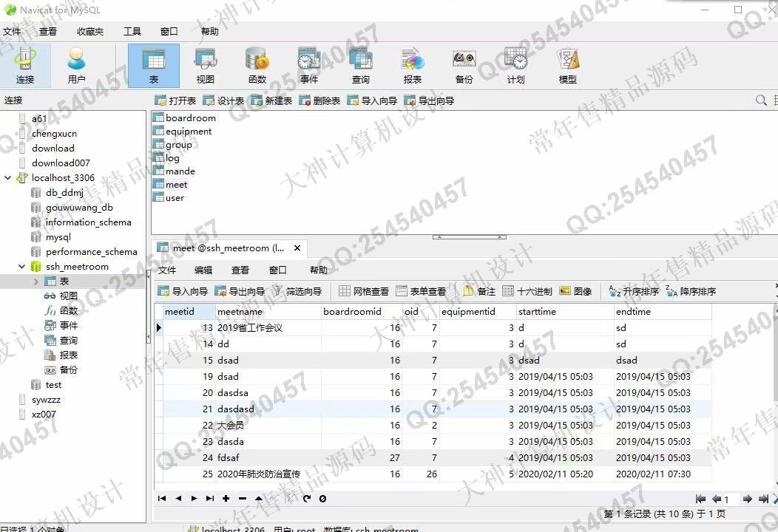The height and width of the screenshot is (532, 778).
Task: Open the 函数 (Function) toolbar icon
Action: (257, 66)
